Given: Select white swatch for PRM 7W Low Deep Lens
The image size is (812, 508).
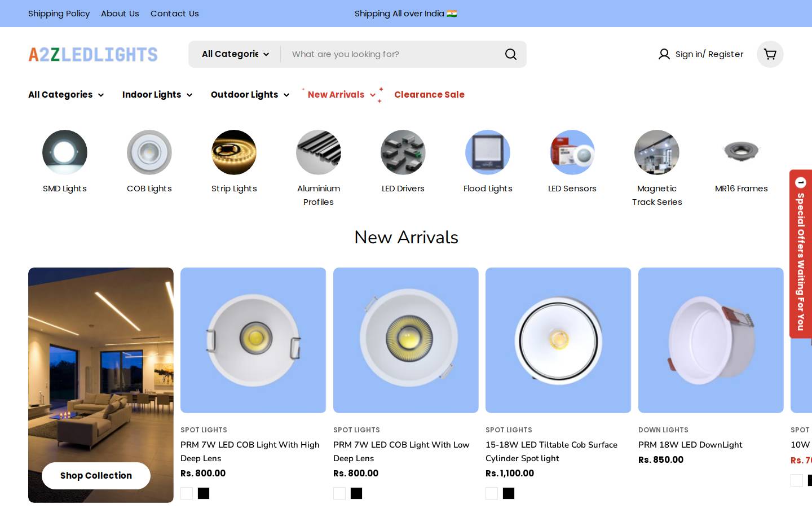Looking at the screenshot, I should [x=339, y=493].
